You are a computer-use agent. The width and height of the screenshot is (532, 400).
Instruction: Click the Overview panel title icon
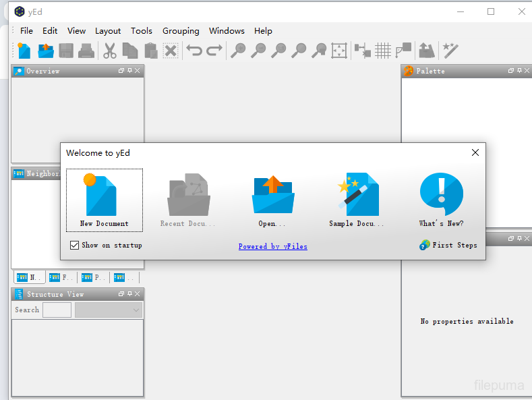click(x=19, y=71)
